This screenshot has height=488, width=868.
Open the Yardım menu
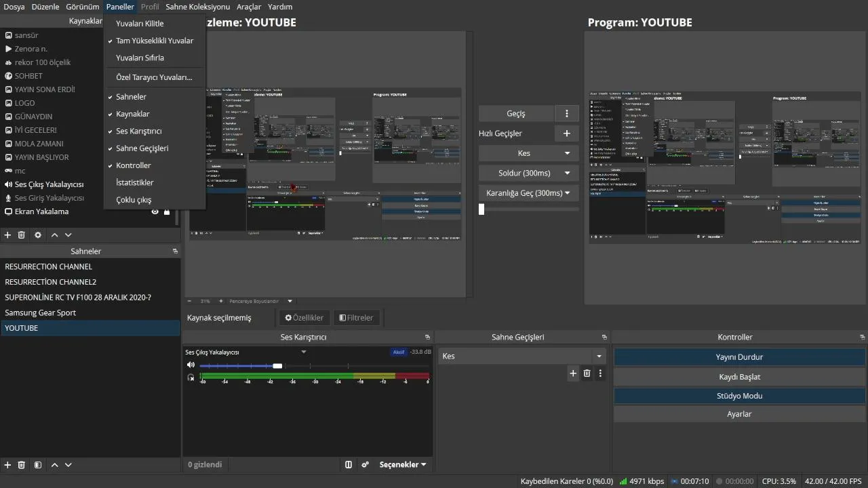point(280,7)
